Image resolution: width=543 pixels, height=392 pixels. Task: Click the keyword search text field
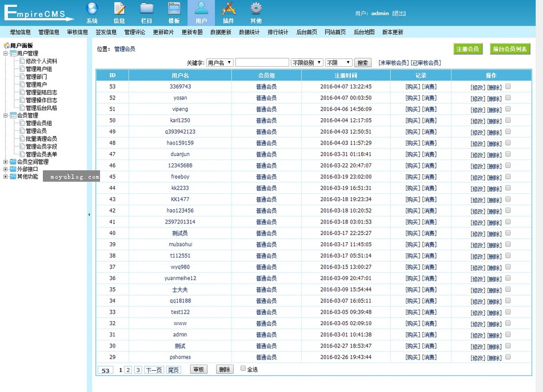[x=262, y=63]
